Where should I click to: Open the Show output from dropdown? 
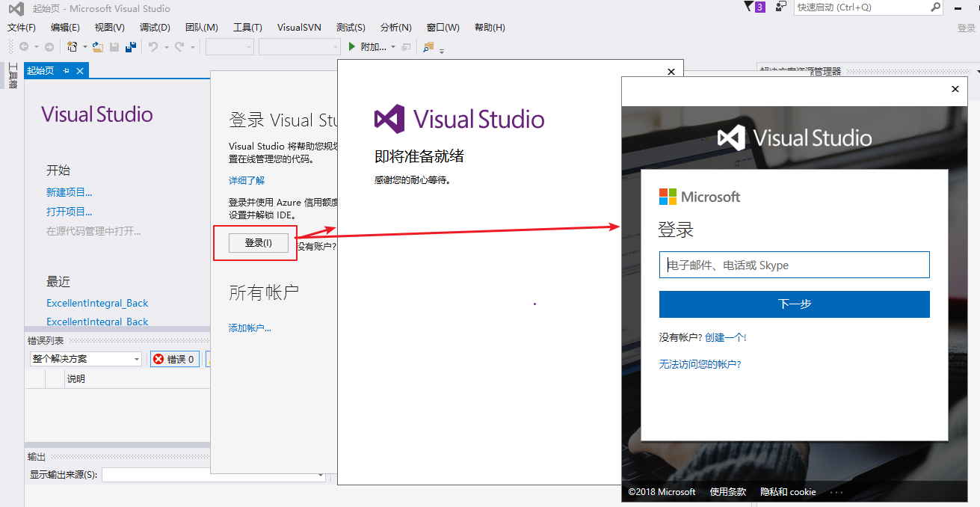coord(214,475)
